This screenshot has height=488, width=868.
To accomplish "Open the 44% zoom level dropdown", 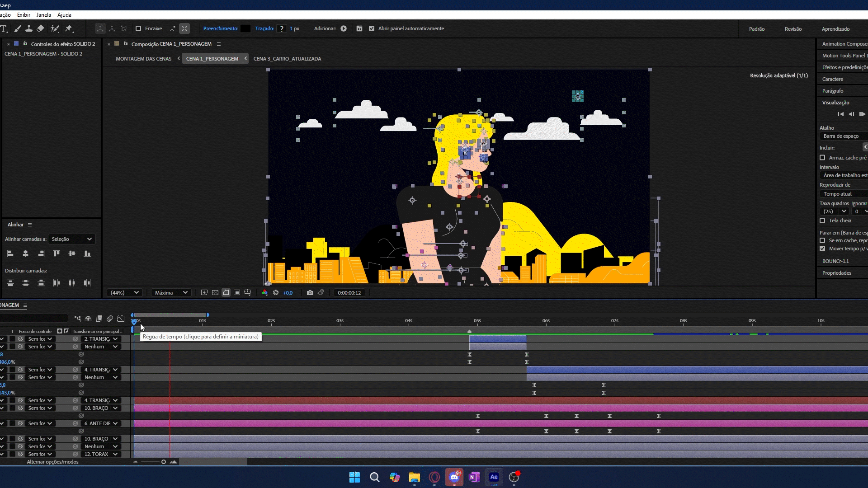I will pyautogui.click(x=124, y=293).
